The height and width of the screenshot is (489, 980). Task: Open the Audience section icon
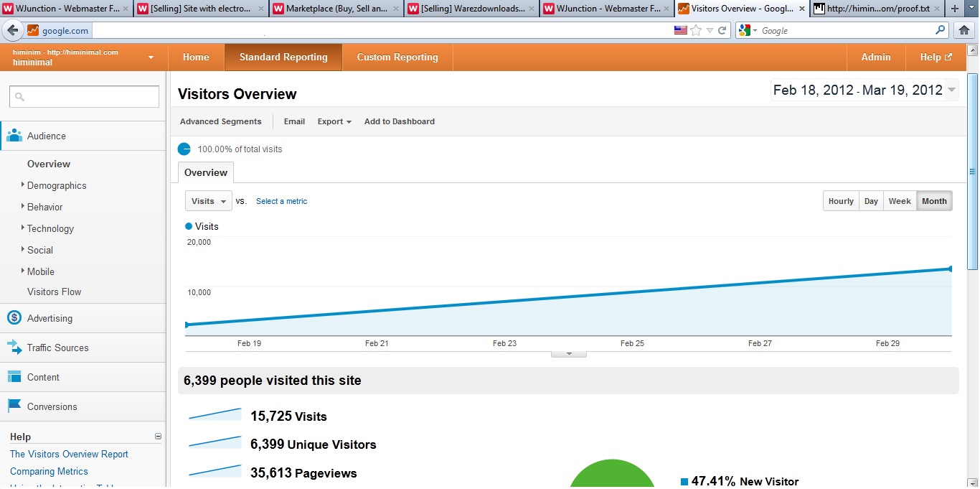[14, 136]
